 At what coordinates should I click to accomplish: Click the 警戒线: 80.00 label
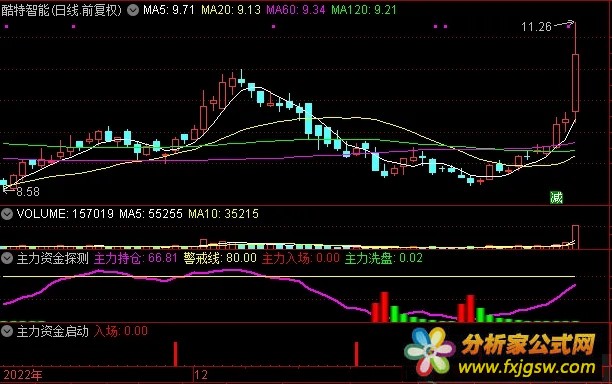pyautogui.click(x=220, y=258)
